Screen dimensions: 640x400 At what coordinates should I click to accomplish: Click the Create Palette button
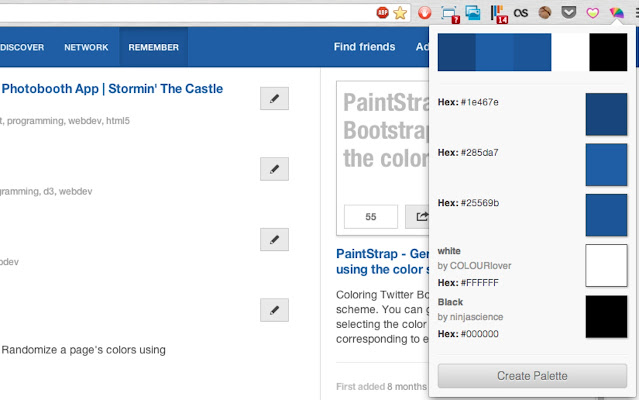click(x=532, y=376)
